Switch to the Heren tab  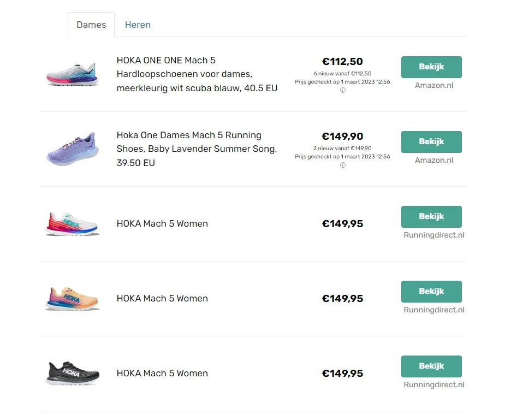(x=138, y=25)
